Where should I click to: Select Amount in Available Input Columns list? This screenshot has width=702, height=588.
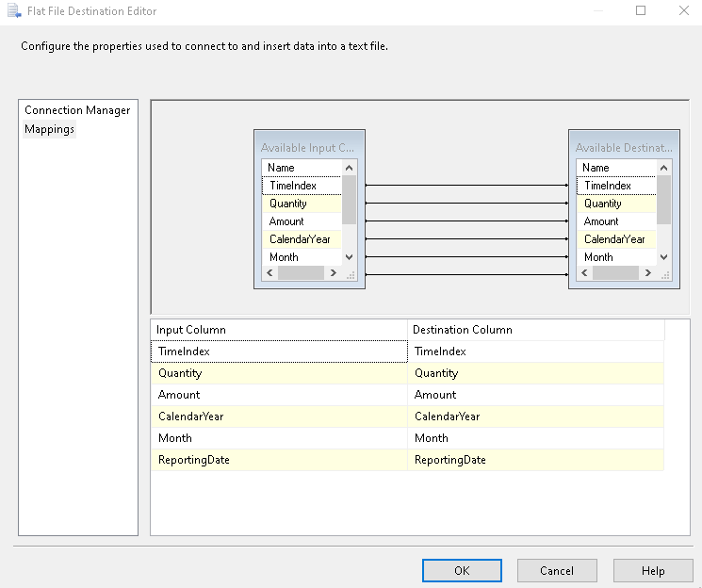pos(286,221)
